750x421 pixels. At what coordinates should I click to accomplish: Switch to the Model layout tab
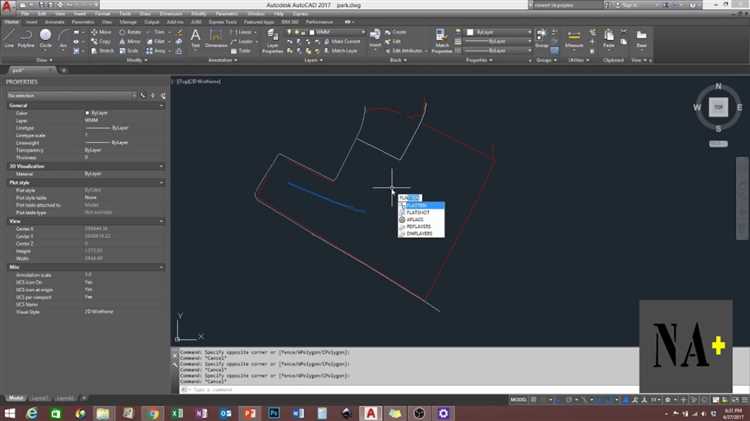coord(15,398)
